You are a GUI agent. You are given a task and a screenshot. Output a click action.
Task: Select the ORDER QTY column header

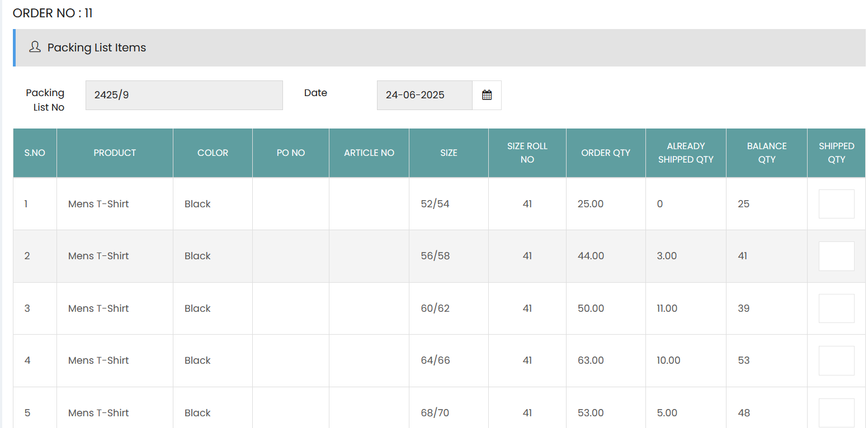click(606, 153)
